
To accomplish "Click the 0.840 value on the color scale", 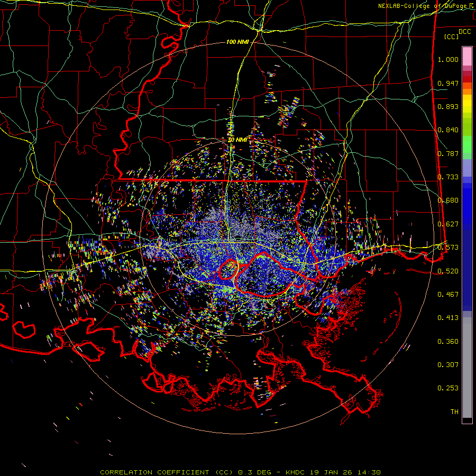I will click(448, 130).
